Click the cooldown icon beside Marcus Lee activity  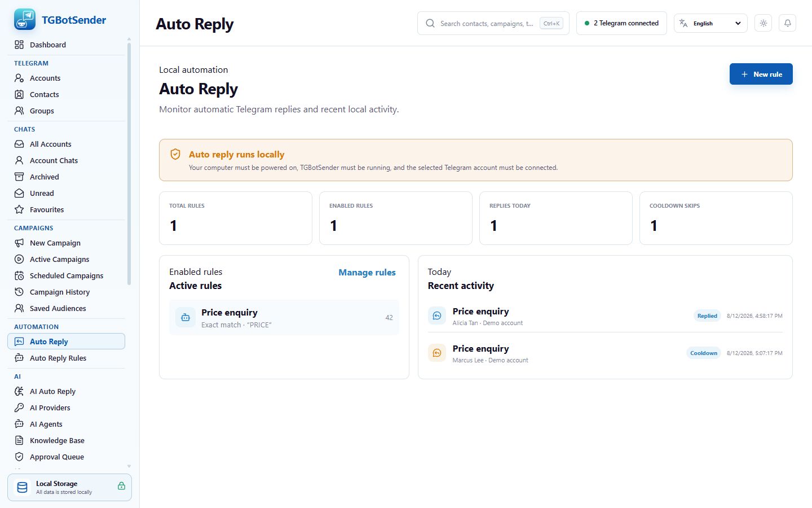click(x=437, y=353)
